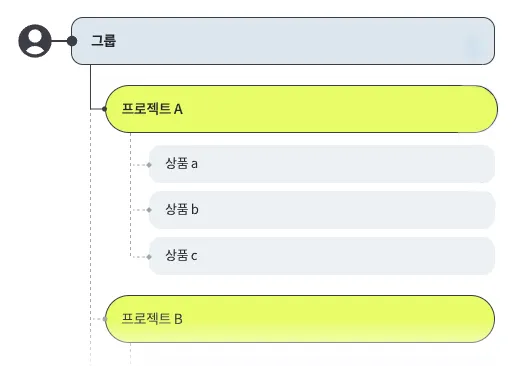Click the diamond marker beside 상품 c
Viewport: 518px width, 366px height.
point(149,257)
